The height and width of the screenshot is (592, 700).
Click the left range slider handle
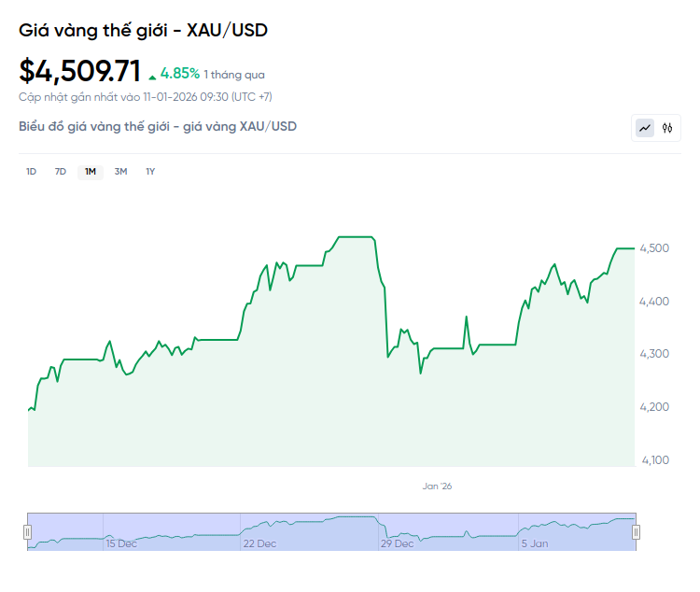[27, 532]
